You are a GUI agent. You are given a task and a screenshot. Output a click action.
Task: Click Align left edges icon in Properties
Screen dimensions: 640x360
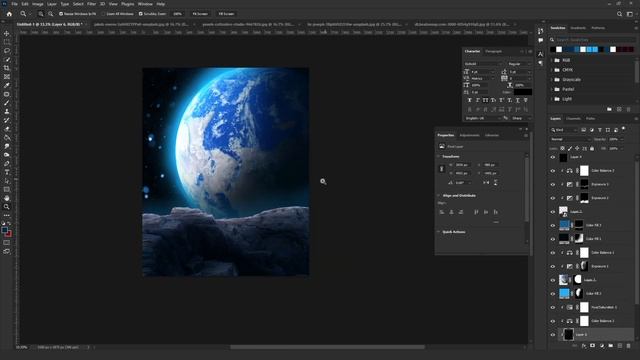pyautogui.click(x=442, y=212)
